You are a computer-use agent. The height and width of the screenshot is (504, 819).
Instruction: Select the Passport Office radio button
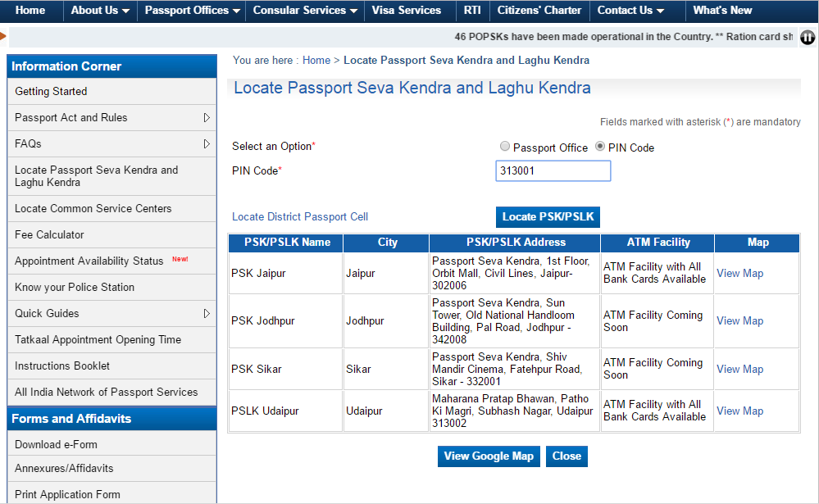[505, 147]
